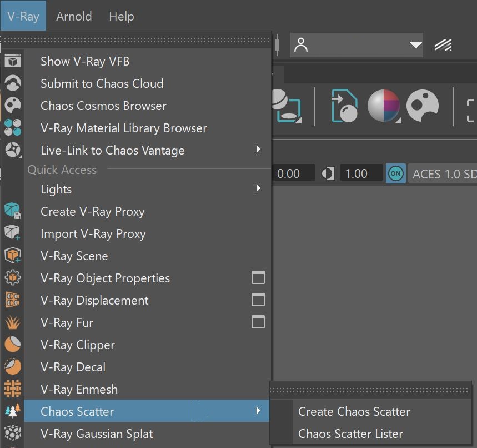
Task: Open the V-Ray menu
Action: coord(23,16)
